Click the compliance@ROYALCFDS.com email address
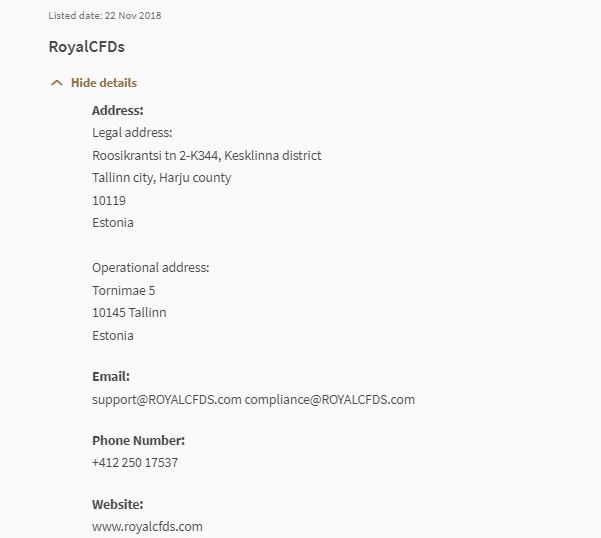The width and height of the screenshot is (601, 538). point(330,400)
